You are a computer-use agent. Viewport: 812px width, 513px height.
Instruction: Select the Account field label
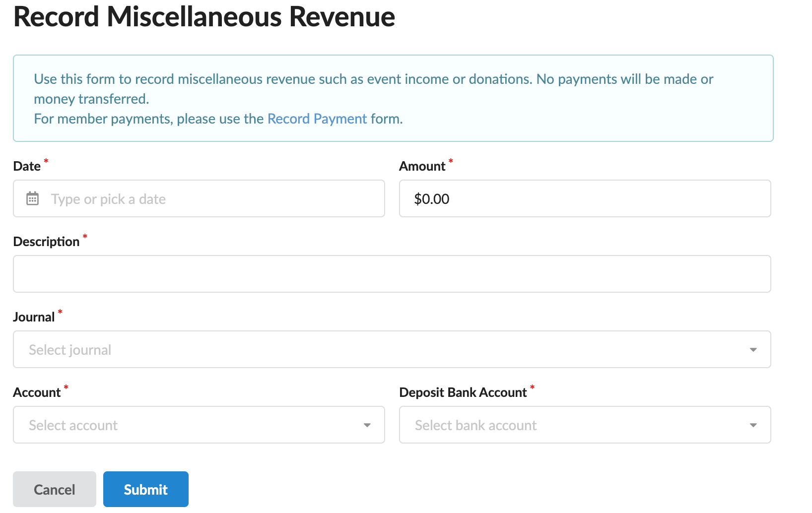(37, 392)
